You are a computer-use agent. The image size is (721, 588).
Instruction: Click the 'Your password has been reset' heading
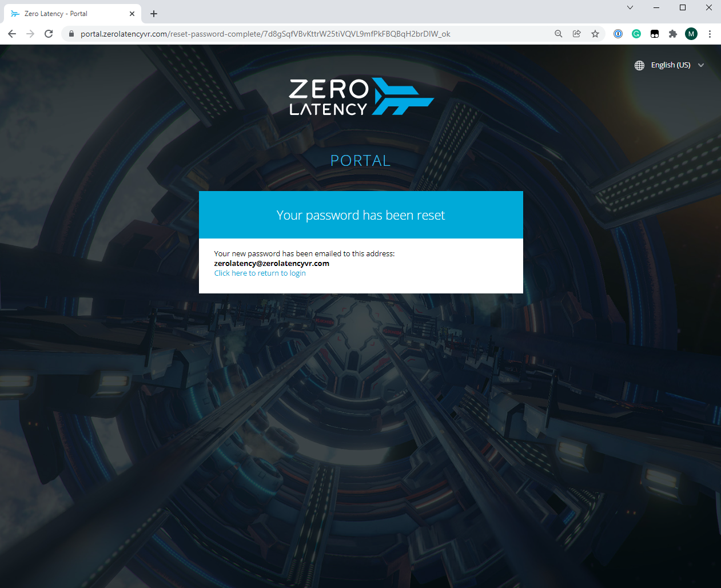(361, 215)
